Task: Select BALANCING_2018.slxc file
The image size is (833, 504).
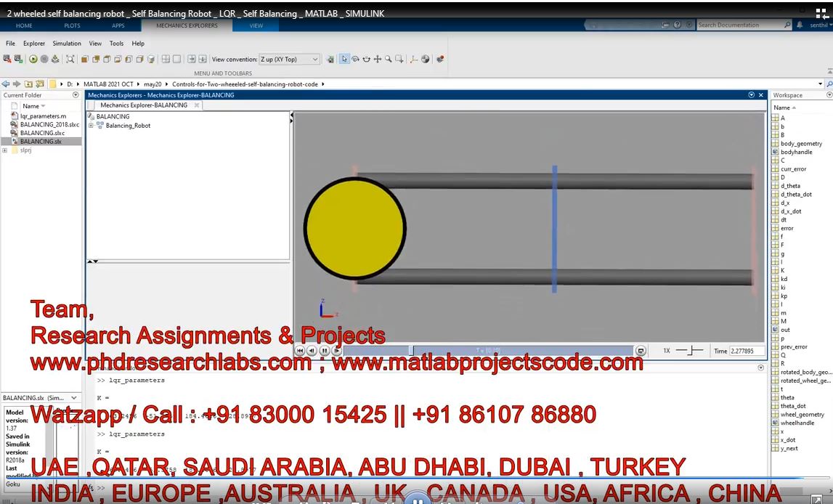Action: pos(49,124)
